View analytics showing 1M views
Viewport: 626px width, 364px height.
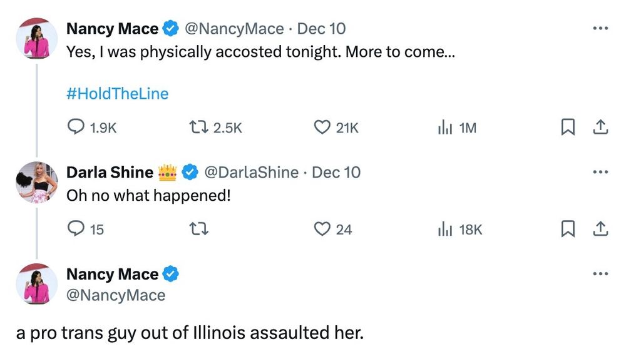(x=445, y=128)
